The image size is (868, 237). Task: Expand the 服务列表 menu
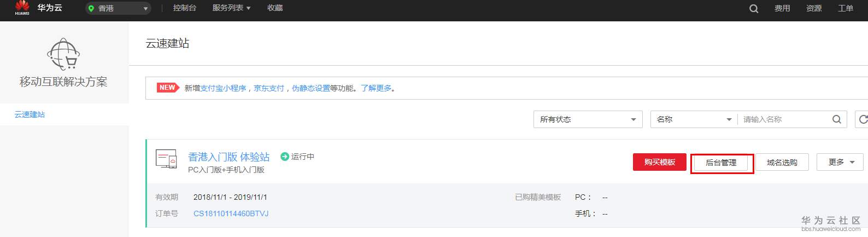[x=231, y=8]
